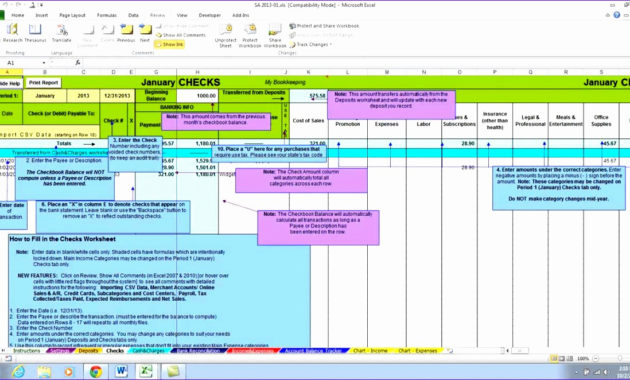Open the Share Workbook dialog
630x380 pixels.
click(275, 35)
